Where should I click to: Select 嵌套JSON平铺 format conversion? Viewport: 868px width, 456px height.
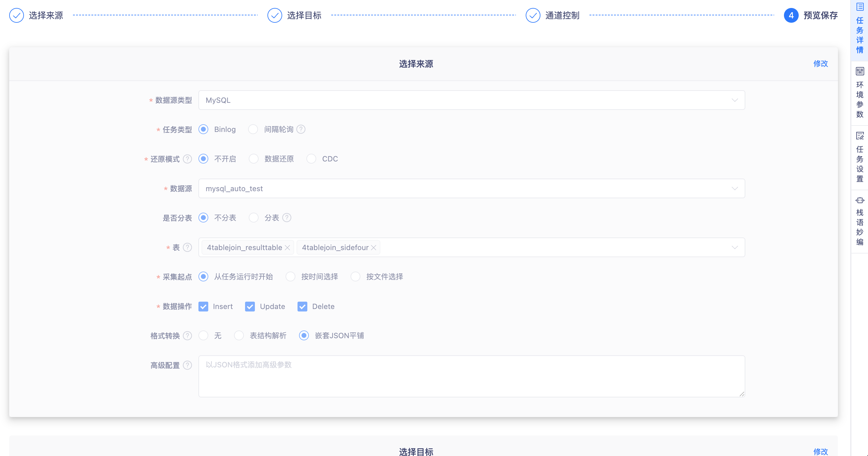(x=304, y=336)
